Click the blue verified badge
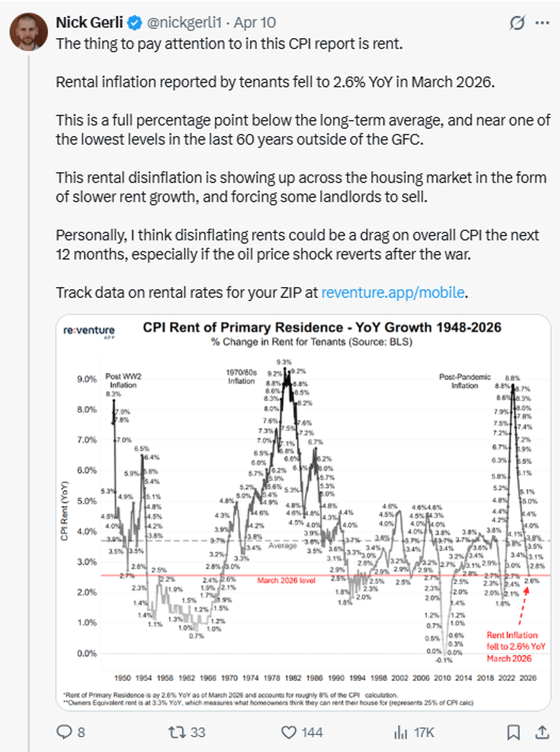The image size is (560, 752). pos(135,23)
